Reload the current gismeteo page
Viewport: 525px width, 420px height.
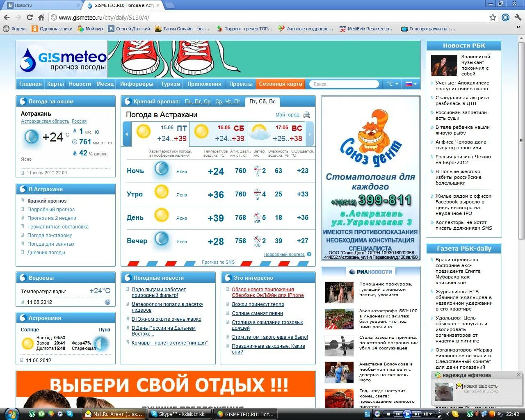pyautogui.click(x=30, y=17)
